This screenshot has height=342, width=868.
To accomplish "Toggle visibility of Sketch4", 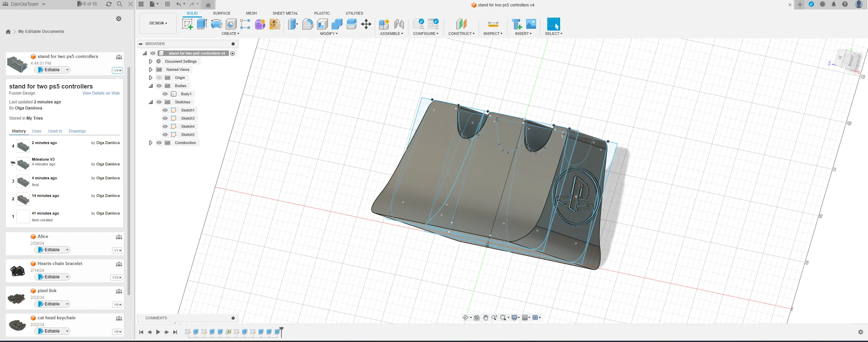I will click(x=165, y=126).
